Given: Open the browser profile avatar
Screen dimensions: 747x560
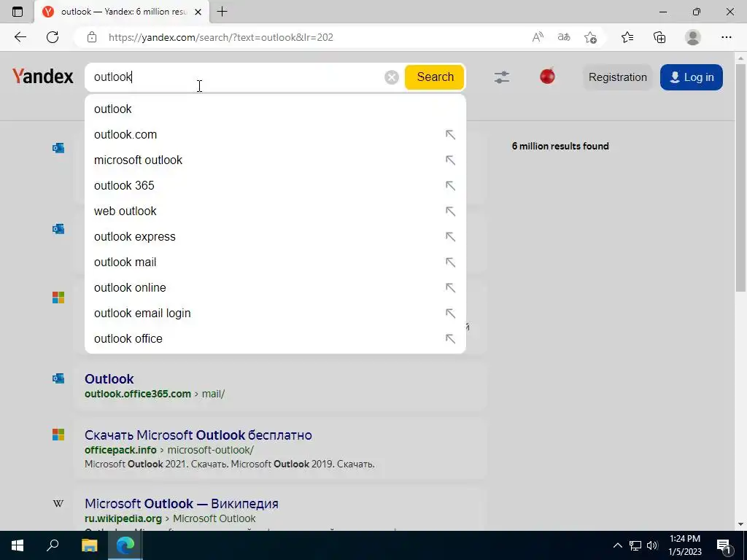Looking at the screenshot, I should click(693, 37).
